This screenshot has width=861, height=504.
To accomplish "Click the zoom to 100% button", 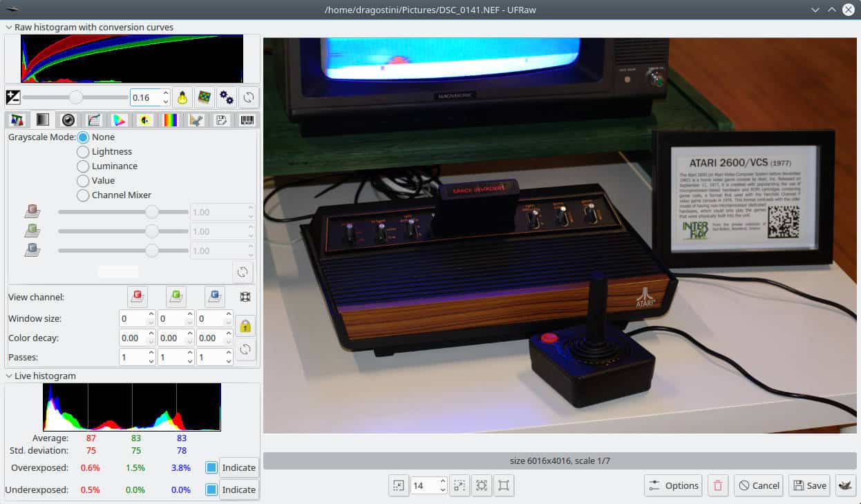I will click(504, 485).
